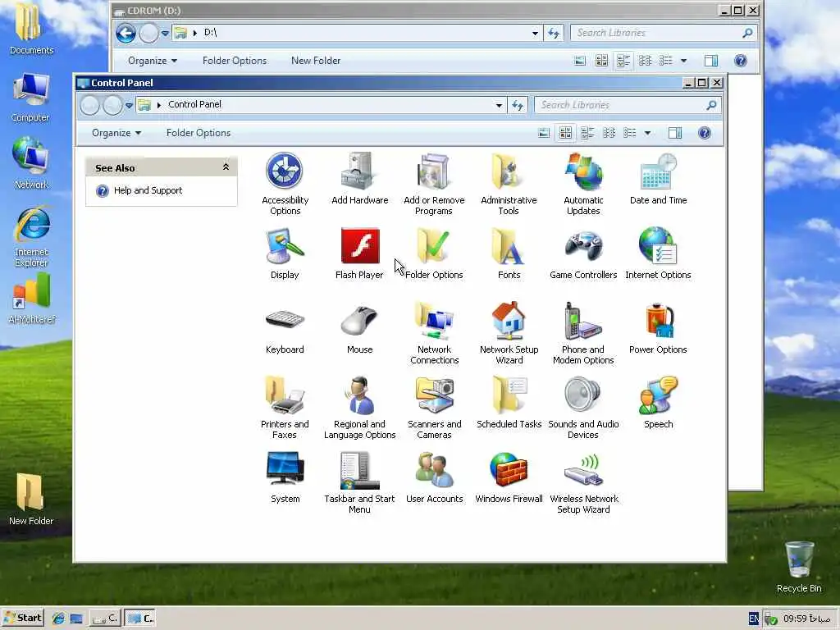Select Internet Explorer desktop icon
Screen dimensions: 840x630
(x=31, y=236)
